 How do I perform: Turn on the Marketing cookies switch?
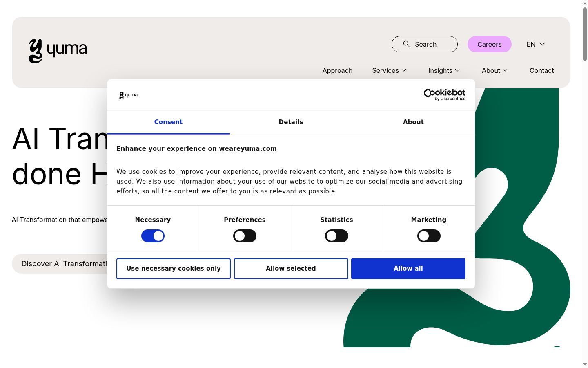pyautogui.click(x=429, y=236)
